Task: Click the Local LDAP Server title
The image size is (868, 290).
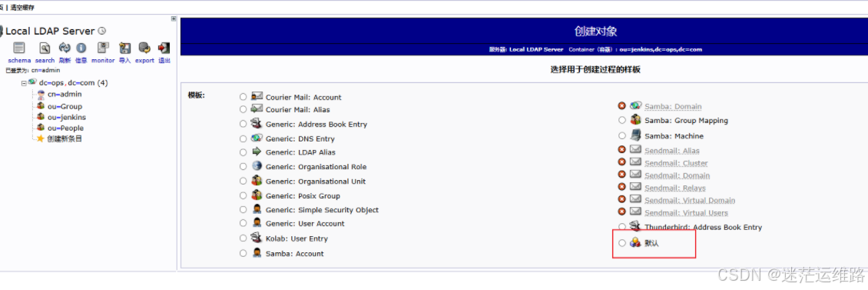Action: pyautogui.click(x=51, y=31)
